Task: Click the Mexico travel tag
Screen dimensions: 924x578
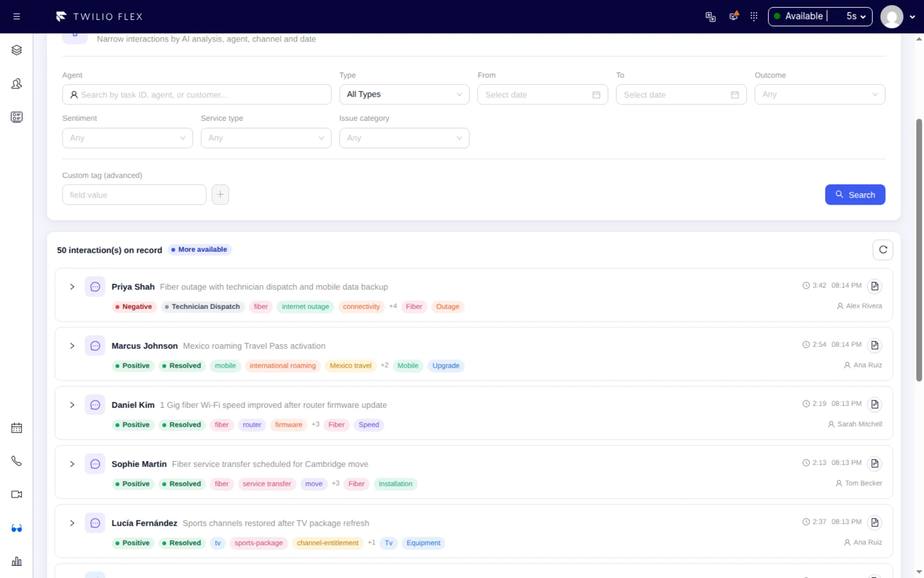Action: pyautogui.click(x=350, y=366)
